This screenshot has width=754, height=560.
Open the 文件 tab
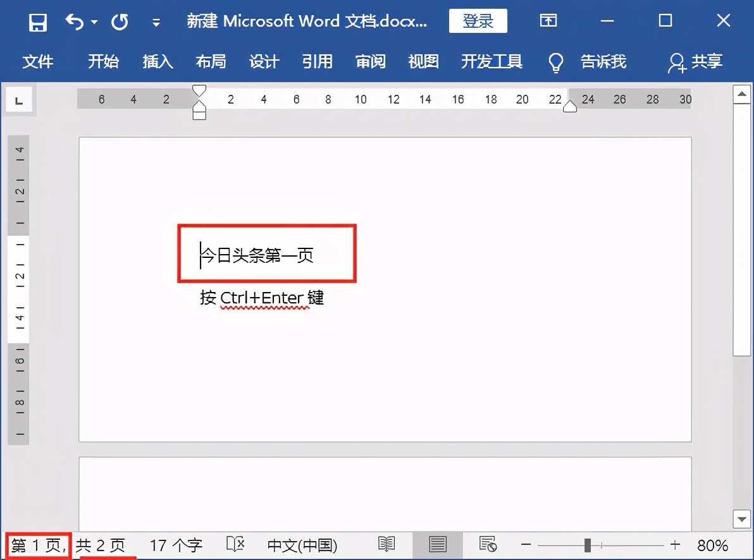pyautogui.click(x=37, y=61)
